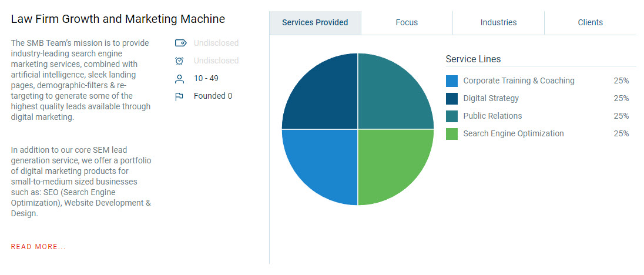
Task: Click the 25% value for Corporate Training & Coaching
Action: (x=621, y=81)
